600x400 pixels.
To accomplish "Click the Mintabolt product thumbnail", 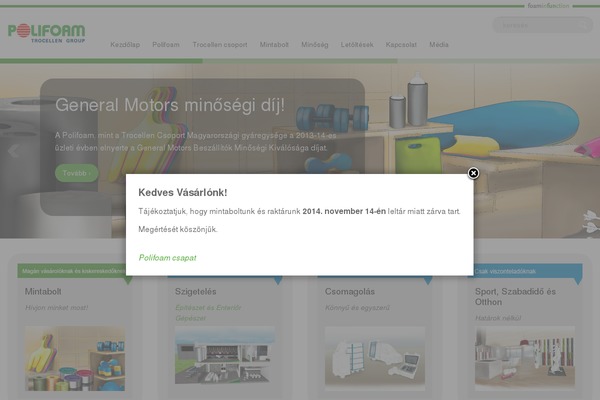I will 75,358.
